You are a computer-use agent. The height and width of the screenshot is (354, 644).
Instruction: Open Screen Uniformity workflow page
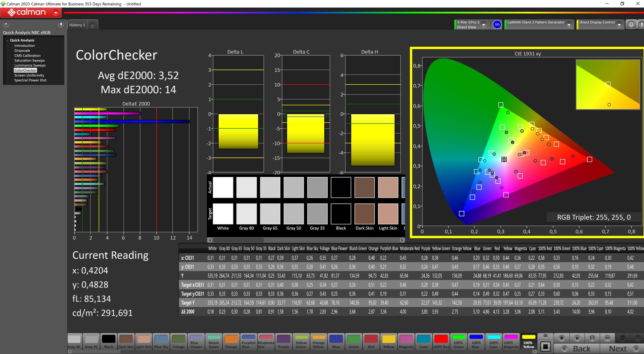(29, 76)
